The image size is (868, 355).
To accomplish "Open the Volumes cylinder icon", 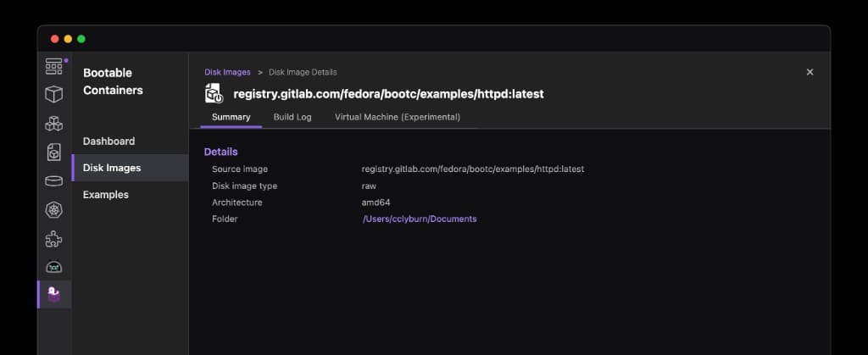I will [53, 180].
